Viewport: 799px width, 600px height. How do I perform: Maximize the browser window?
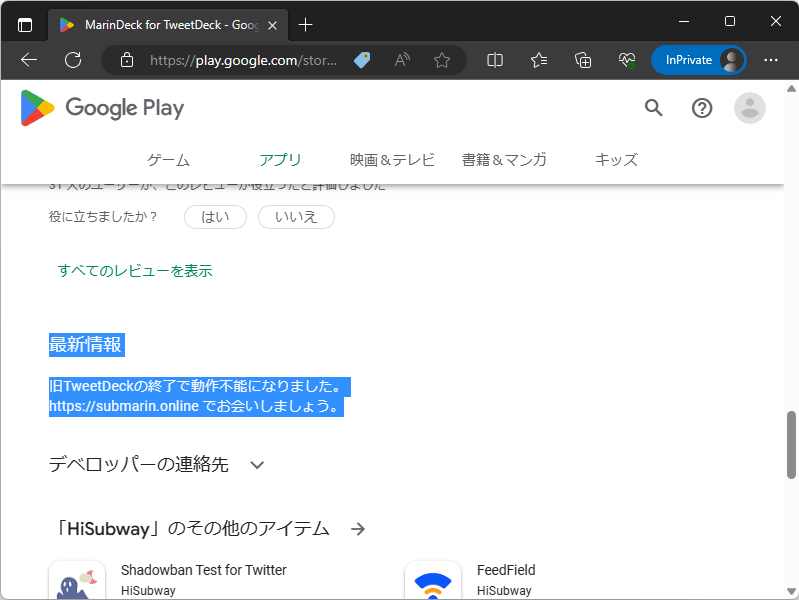click(x=730, y=21)
